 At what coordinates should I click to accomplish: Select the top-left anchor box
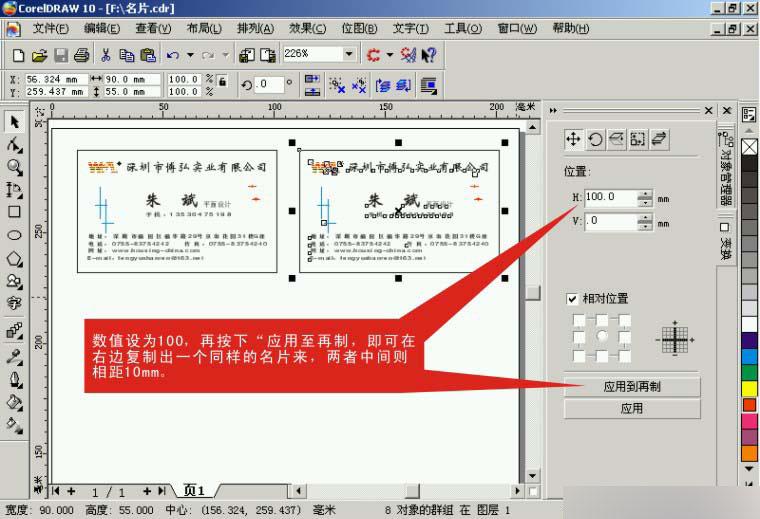(x=579, y=320)
